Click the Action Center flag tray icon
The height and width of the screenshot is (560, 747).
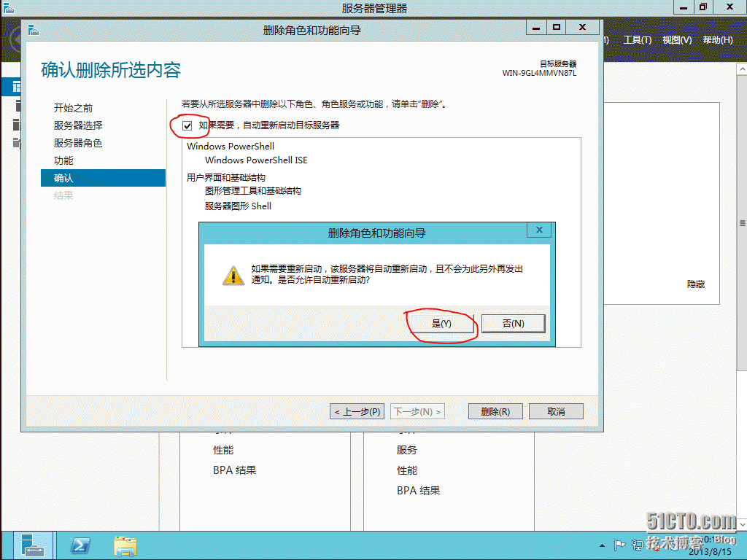(620, 545)
